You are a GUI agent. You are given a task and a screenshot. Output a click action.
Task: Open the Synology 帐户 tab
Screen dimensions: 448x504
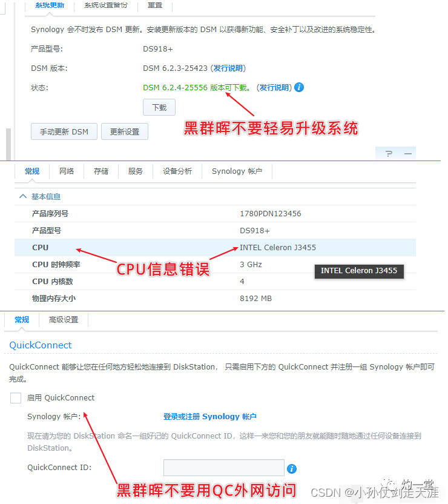[x=237, y=171]
